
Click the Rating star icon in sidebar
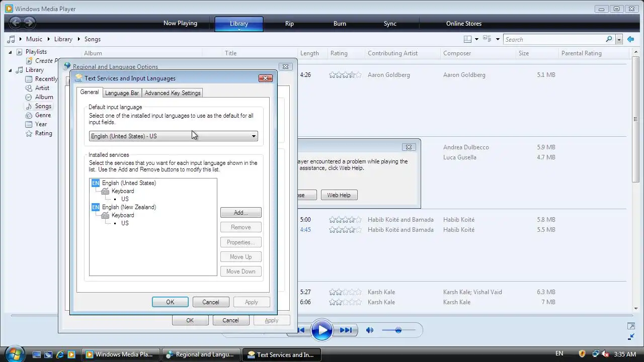[x=29, y=133]
